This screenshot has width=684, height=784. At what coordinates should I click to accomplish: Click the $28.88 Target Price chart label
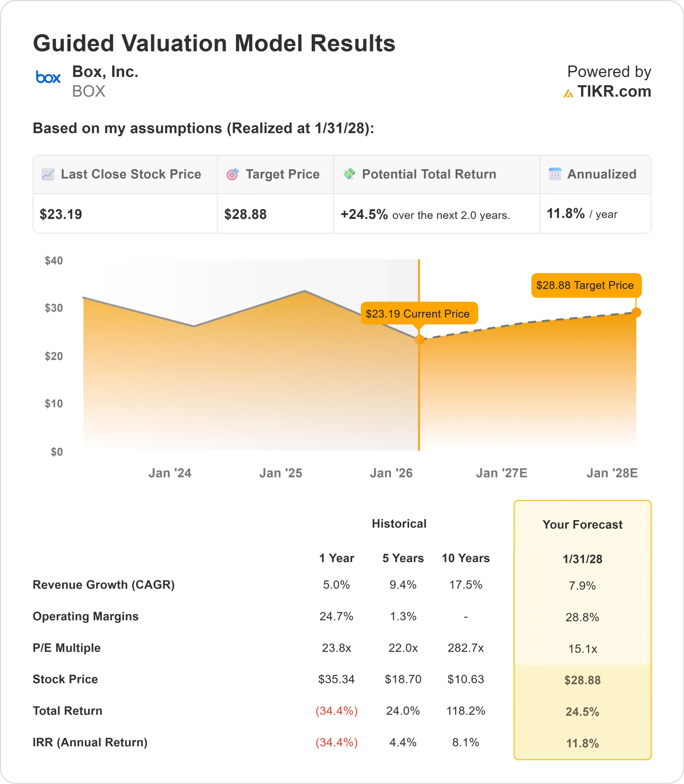(x=586, y=285)
